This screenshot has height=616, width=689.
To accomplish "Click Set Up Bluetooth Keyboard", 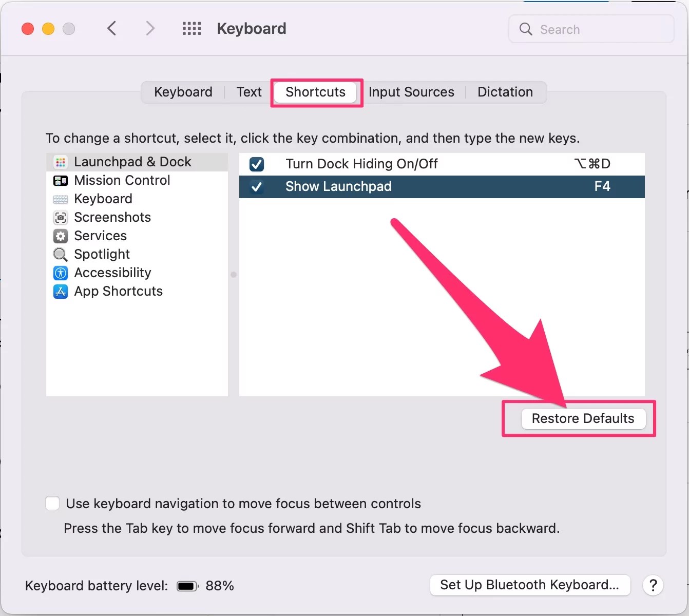I will [x=529, y=585].
